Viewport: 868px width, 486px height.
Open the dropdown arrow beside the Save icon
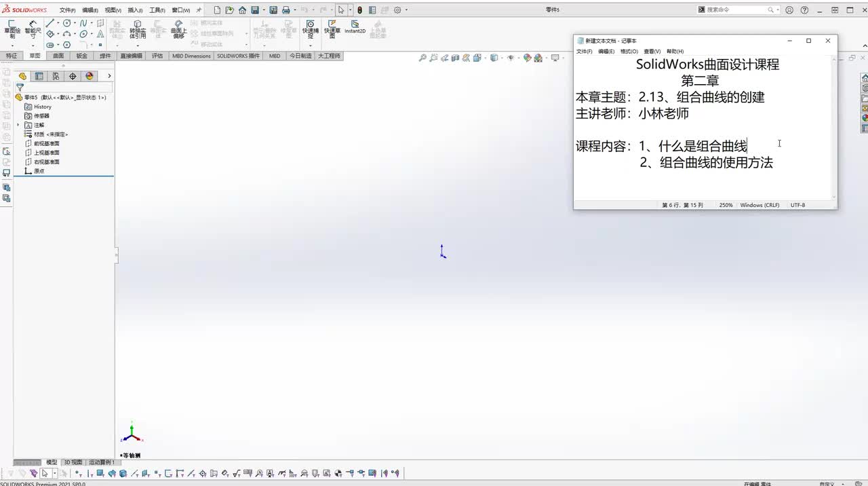pyautogui.click(x=264, y=10)
